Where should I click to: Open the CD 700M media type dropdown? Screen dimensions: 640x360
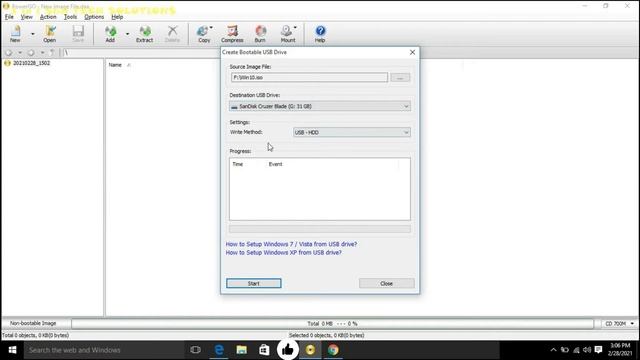(619, 324)
